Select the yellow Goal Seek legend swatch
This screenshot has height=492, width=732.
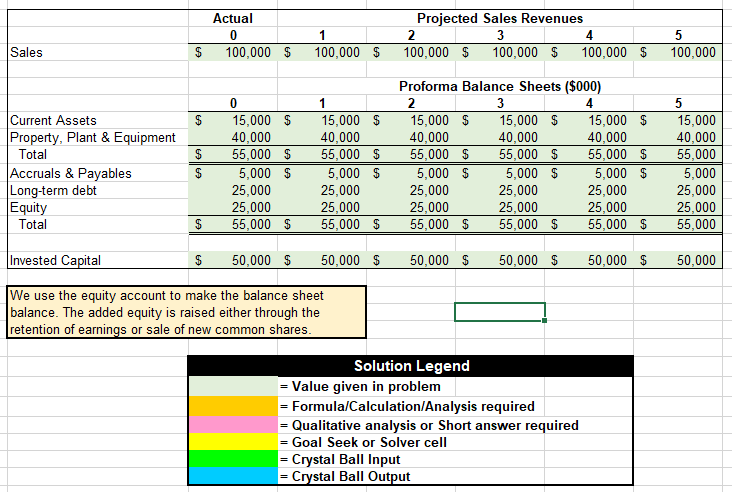233,442
